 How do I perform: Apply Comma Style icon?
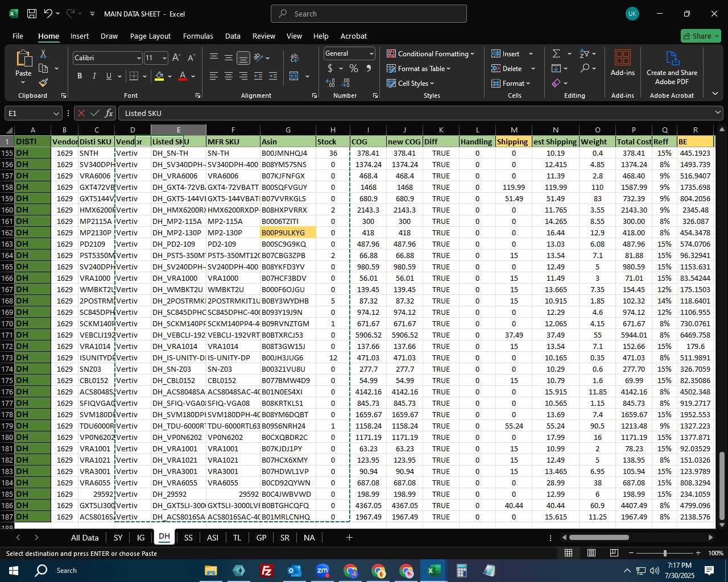[x=369, y=69]
